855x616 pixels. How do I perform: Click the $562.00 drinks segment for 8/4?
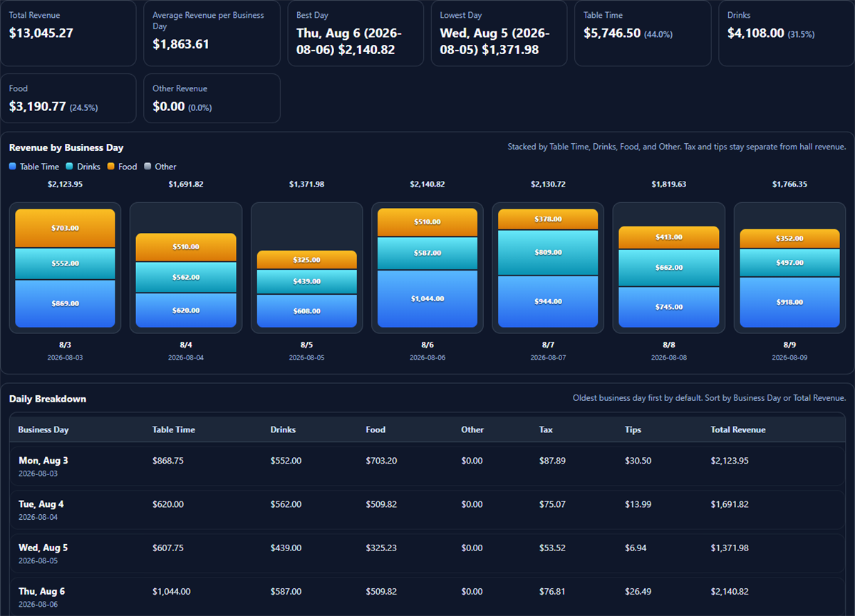[186, 277]
